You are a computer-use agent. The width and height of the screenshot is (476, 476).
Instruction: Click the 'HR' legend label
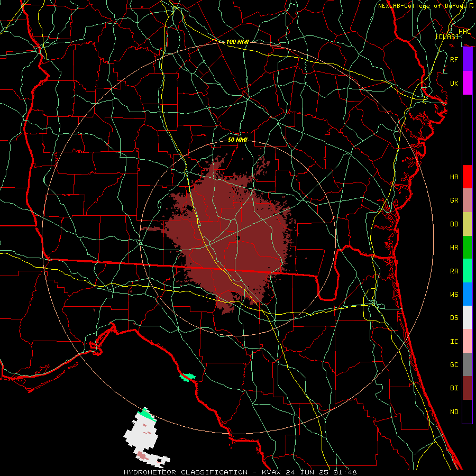(x=454, y=248)
